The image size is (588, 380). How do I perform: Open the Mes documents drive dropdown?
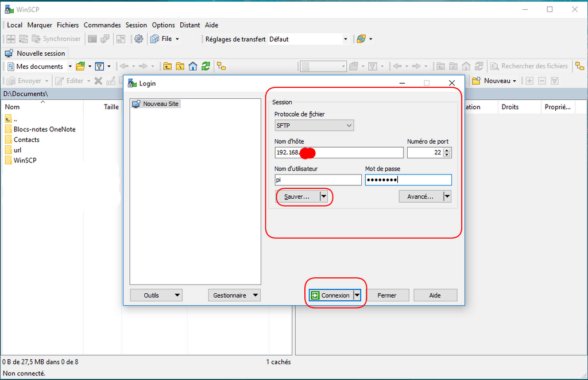(x=69, y=67)
